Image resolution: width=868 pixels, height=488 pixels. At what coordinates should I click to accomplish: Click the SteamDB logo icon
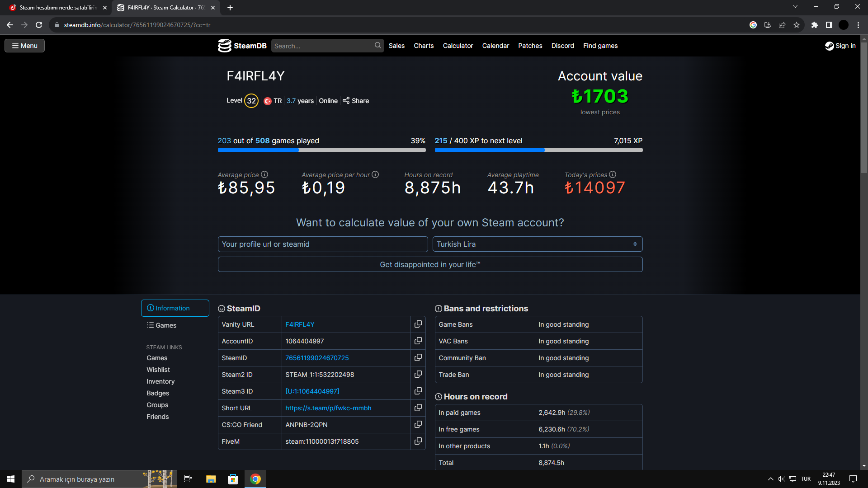point(224,46)
